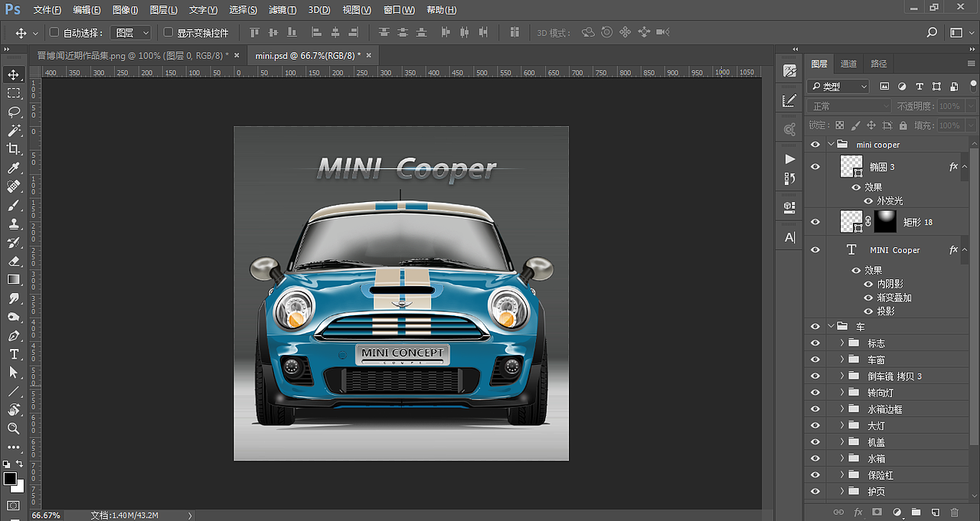Expand the 标志 group

[x=842, y=343]
